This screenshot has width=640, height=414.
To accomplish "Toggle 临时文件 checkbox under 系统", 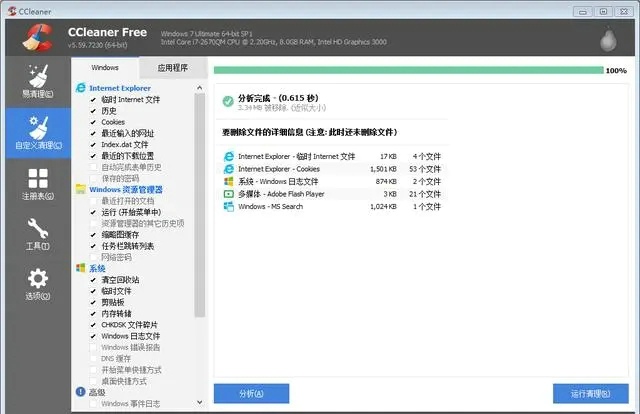I will coord(93,291).
